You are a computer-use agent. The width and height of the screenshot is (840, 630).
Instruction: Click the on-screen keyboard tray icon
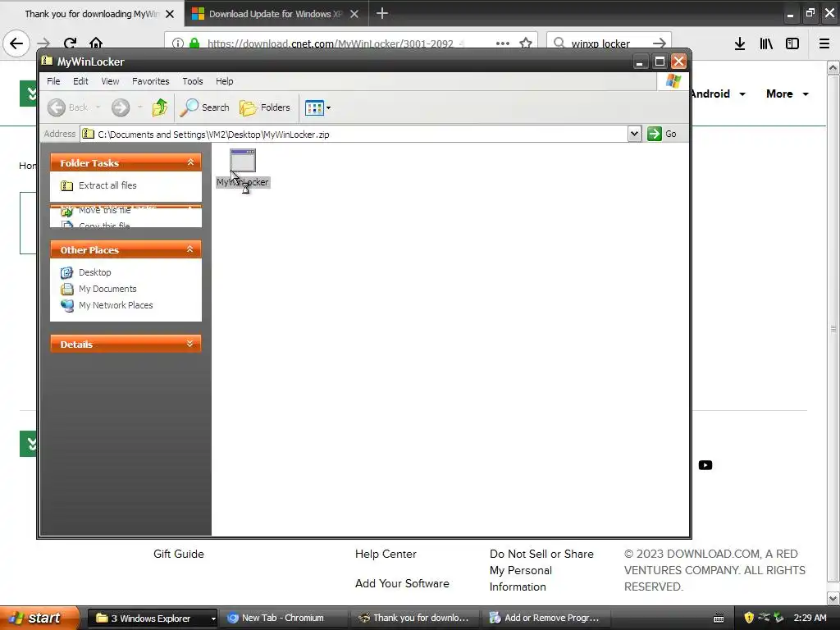tap(719, 619)
